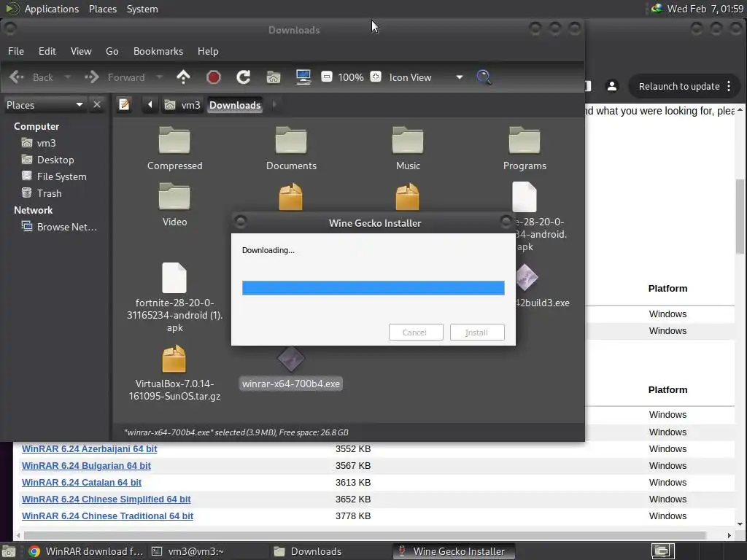Click Cancel in Wine Gecko Installer

416,332
